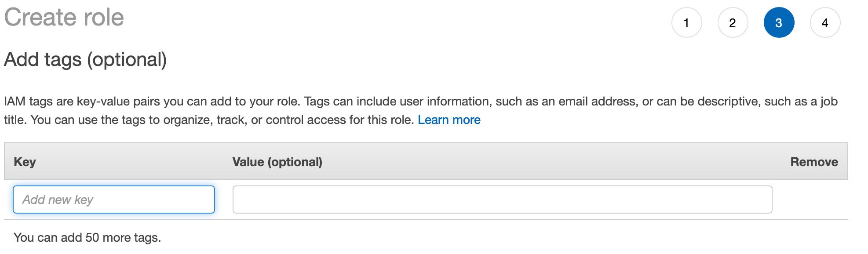The width and height of the screenshot is (868, 254).
Task: Click the words "job title" in the description
Action: [829, 102]
